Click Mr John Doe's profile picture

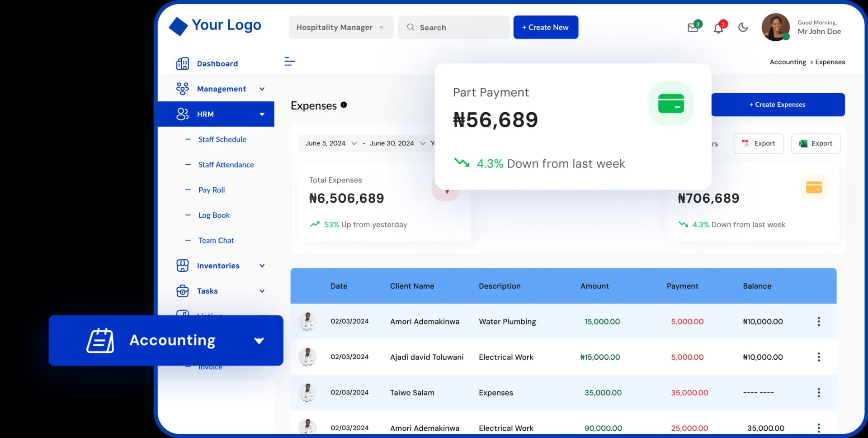coord(776,28)
